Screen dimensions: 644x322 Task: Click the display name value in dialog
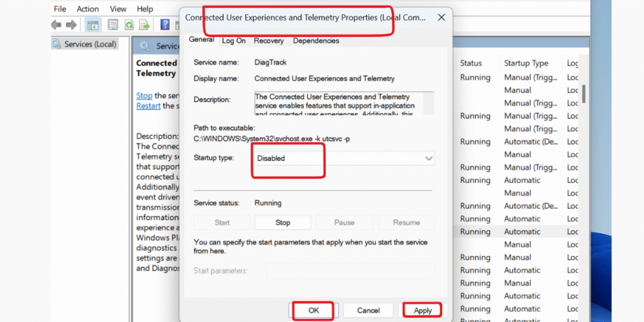(325, 79)
